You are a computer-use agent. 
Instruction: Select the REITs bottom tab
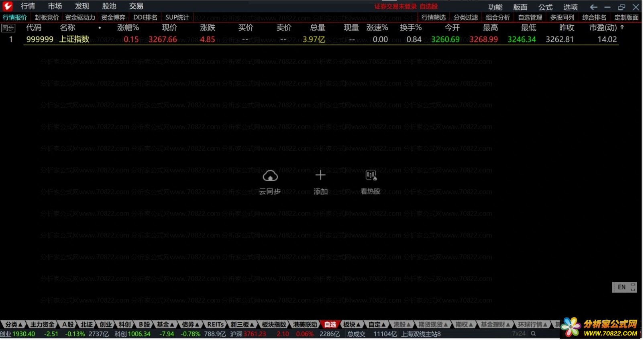click(215, 324)
